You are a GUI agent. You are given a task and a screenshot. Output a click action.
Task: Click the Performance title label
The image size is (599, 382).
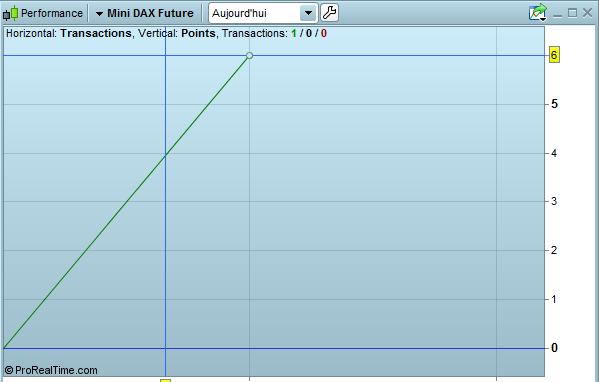pos(52,13)
